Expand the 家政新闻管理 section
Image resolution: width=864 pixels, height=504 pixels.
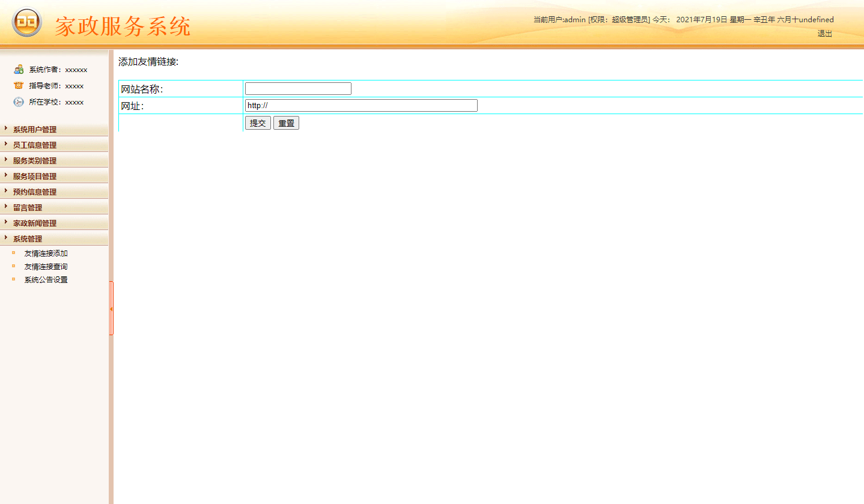click(x=33, y=222)
